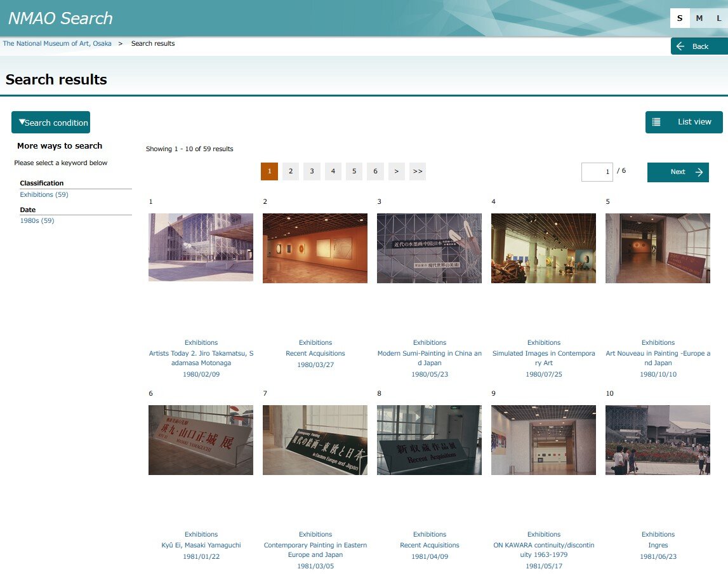Open Modern Sumi-Painting in China and Japan link

click(430, 358)
